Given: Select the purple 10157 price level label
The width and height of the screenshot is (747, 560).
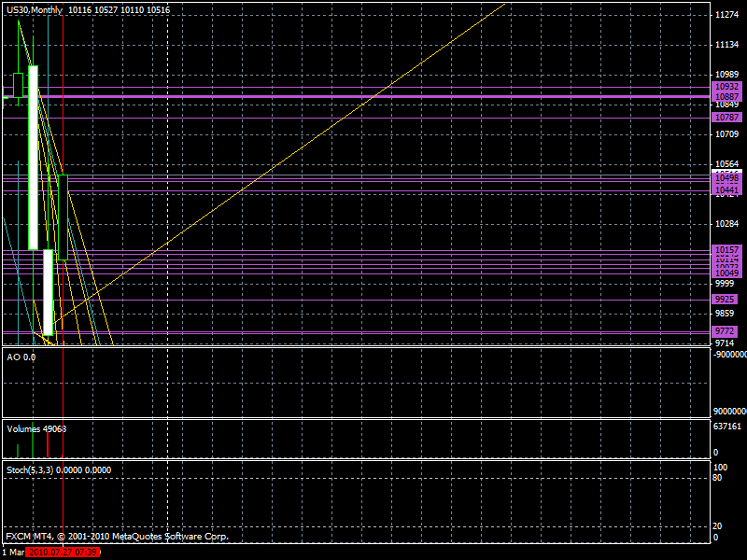Looking at the screenshot, I should tap(726, 250).
